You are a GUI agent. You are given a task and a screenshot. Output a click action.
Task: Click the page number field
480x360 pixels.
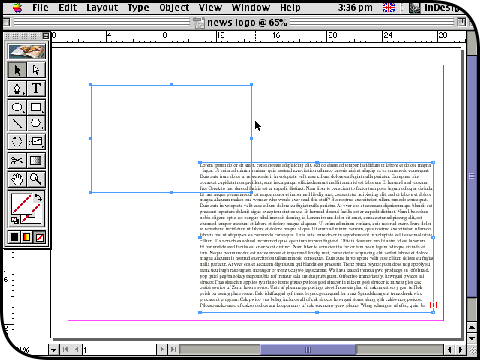[x=119, y=350]
